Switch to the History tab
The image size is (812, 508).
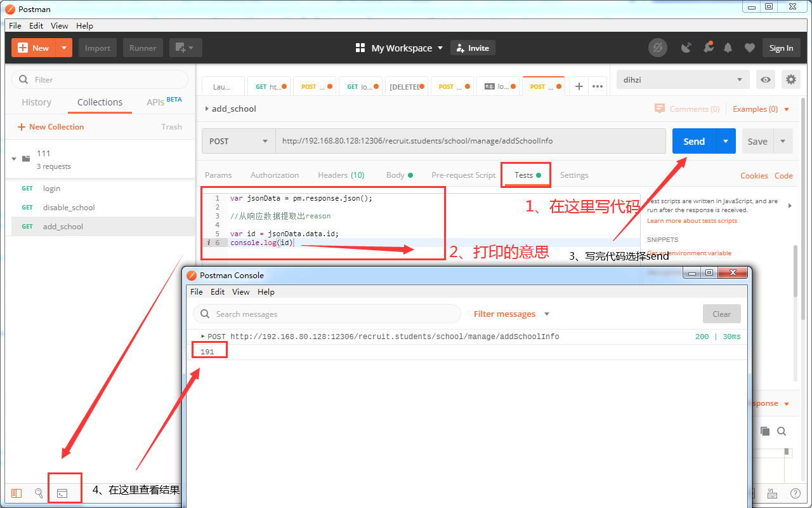(x=36, y=102)
